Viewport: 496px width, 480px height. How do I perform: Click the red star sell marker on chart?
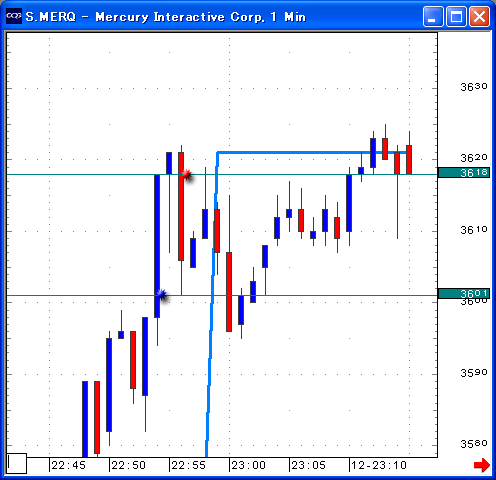187,174
